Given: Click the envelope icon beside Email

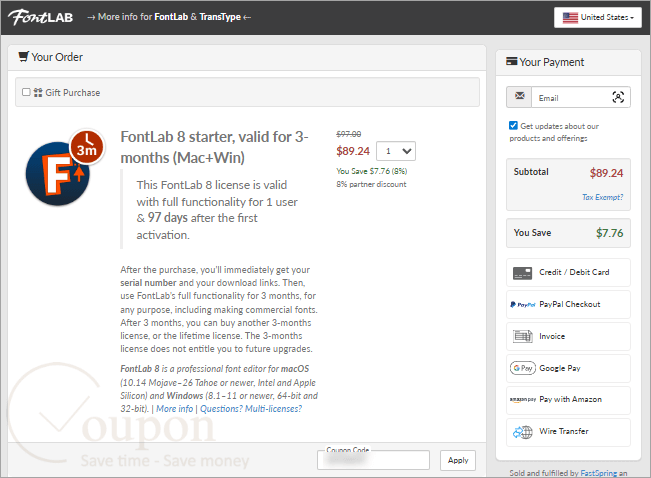Looking at the screenshot, I should [x=519, y=97].
